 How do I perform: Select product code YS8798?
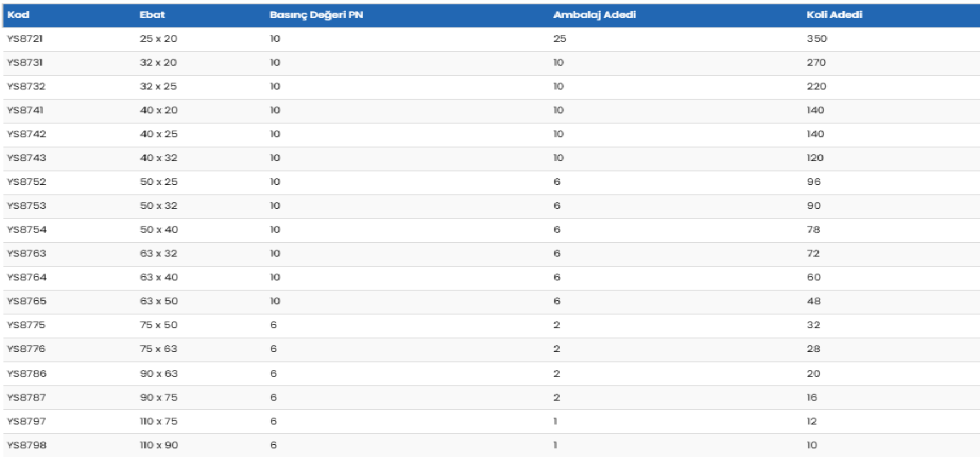pos(26,445)
